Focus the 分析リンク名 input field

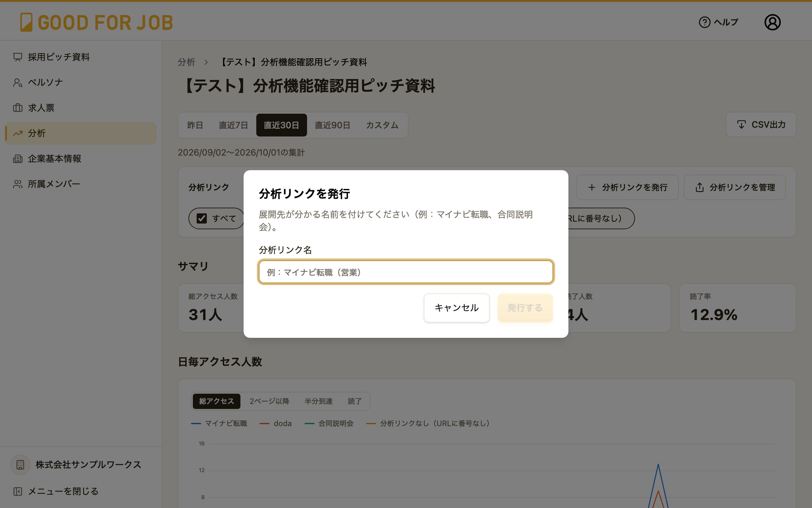point(406,272)
